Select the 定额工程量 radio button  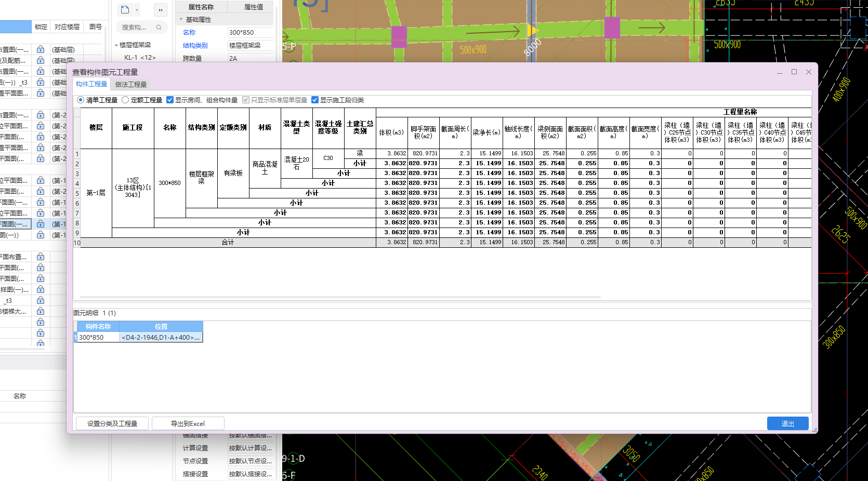[125, 100]
